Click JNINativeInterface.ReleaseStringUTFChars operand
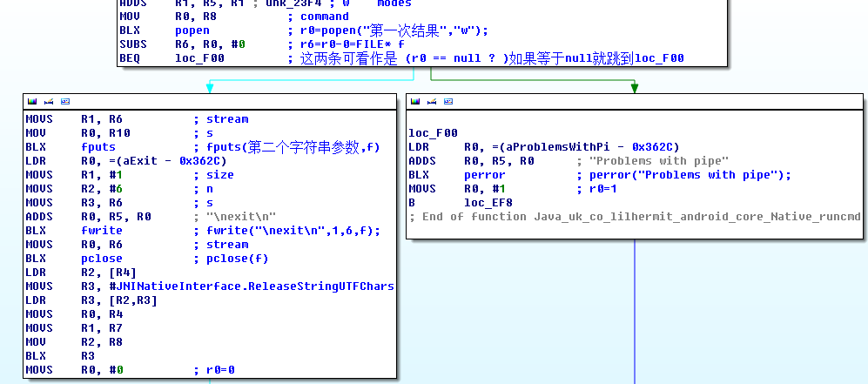This screenshot has height=384, width=868. (x=252, y=286)
